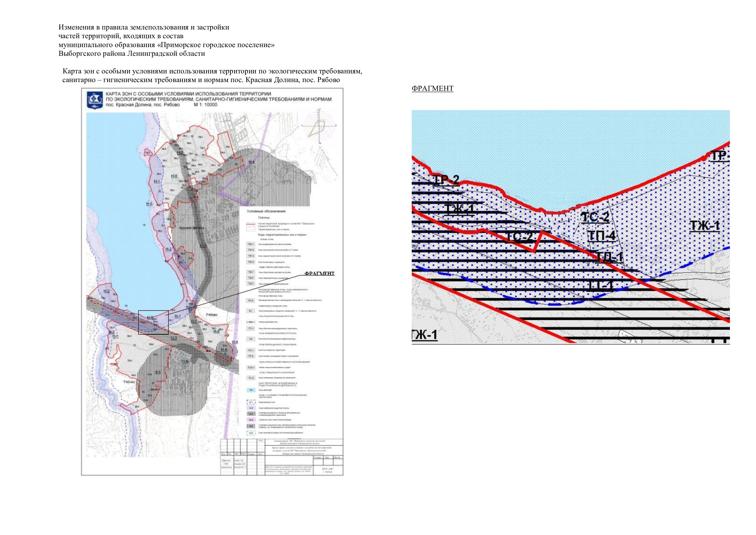
Task: Click 'Коды территориальных зон и подзон' heading
Action: pyautogui.click(x=282, y=235)
